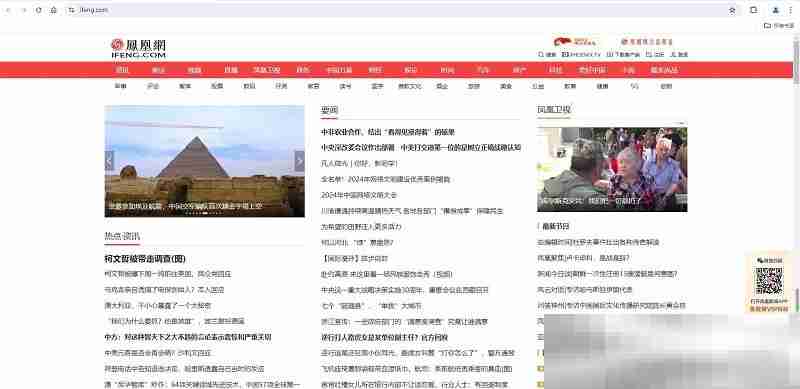800x389 pixels.
Task: Open the 2024年中国网络文明大会 link
Action: coord(359,195)
